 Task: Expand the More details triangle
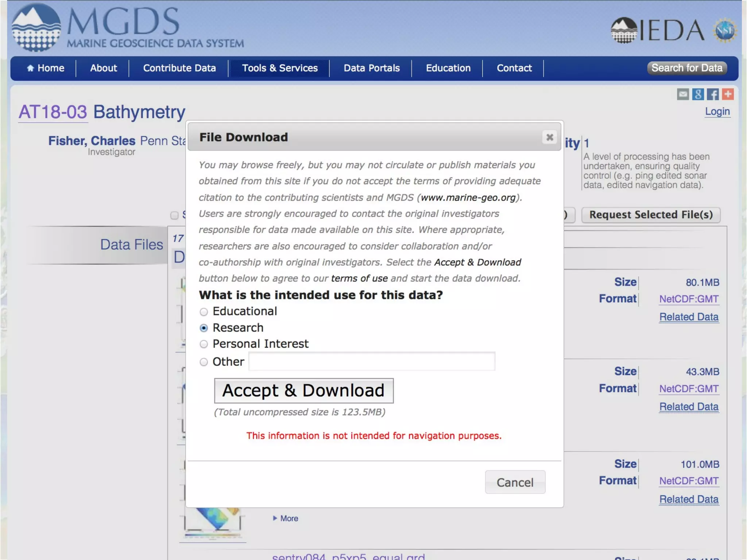[275, 518]
